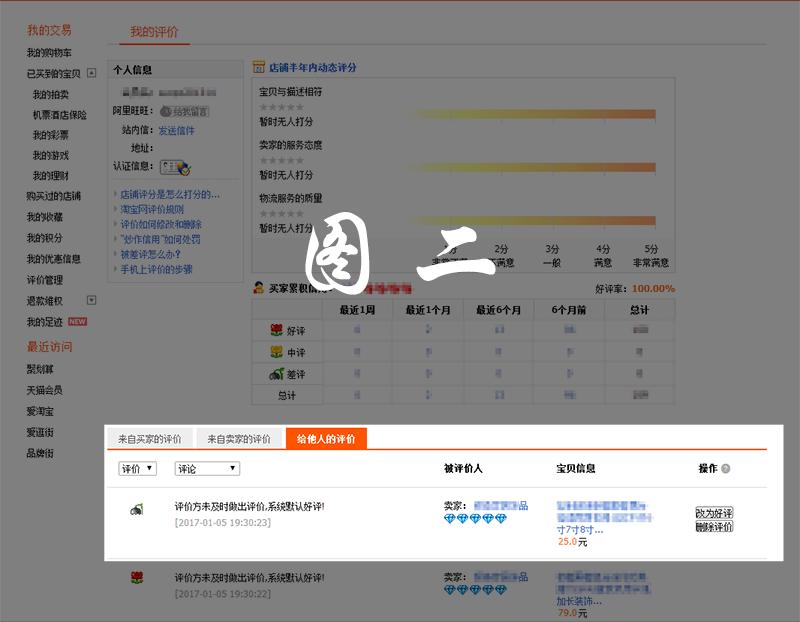Click the 中评 yellow flower icon
This screenshot has width=800, height=622.
[x=277, y=352]
